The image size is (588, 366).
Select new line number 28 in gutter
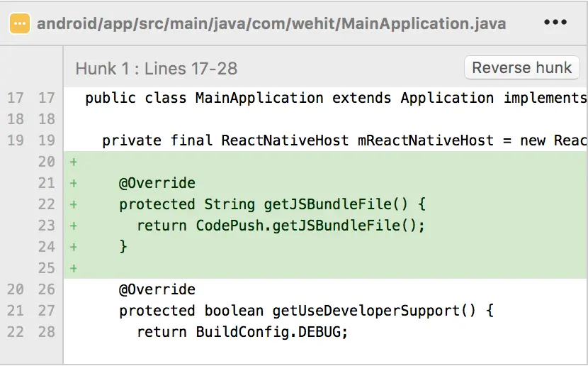pyautogui.click(x=47, y=332)
